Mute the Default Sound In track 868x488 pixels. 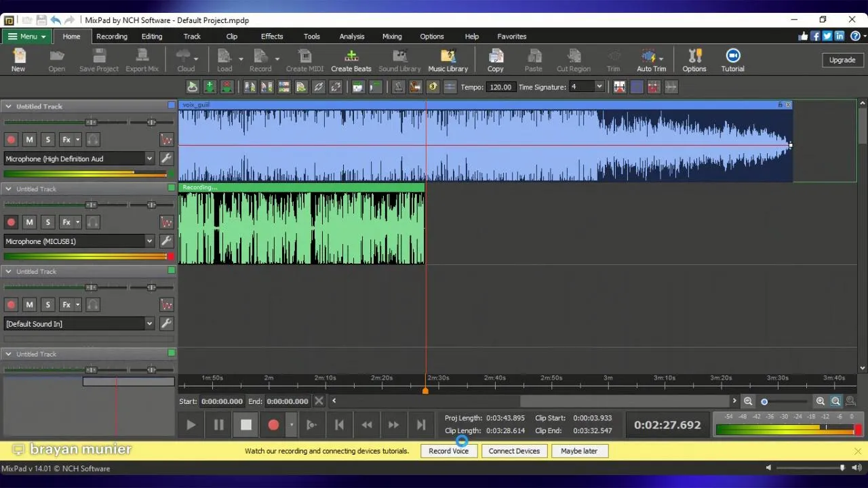click(x=29, y=305)
